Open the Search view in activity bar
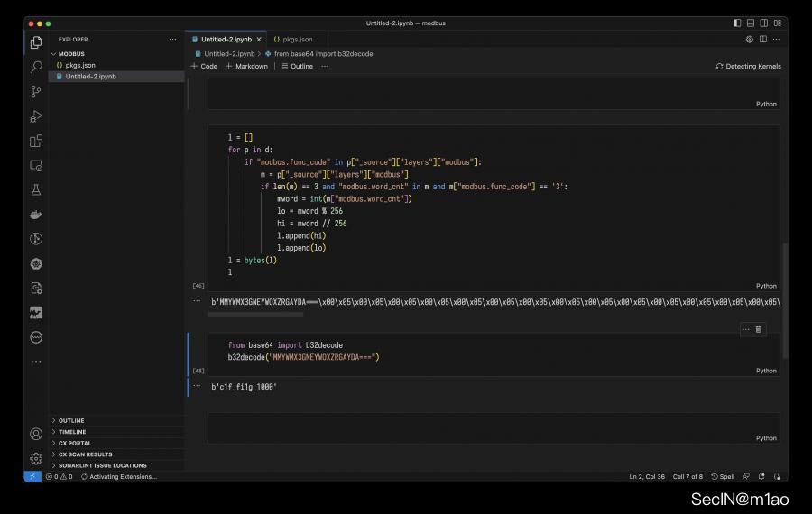 pyautogui.click(x=36, y=67)
